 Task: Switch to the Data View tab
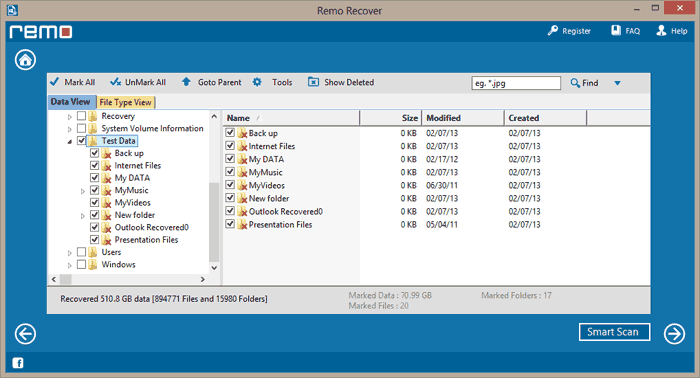point(71,102)
